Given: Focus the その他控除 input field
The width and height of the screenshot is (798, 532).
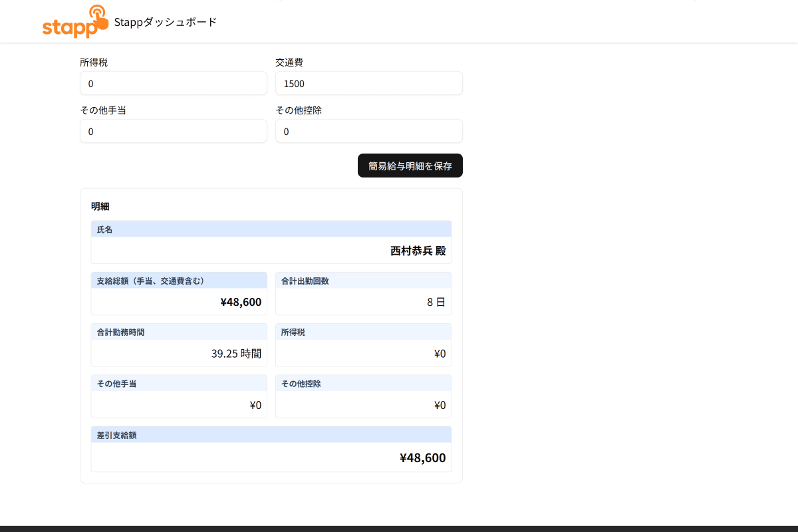Looking at the screenshot, I should pos(368,132).
